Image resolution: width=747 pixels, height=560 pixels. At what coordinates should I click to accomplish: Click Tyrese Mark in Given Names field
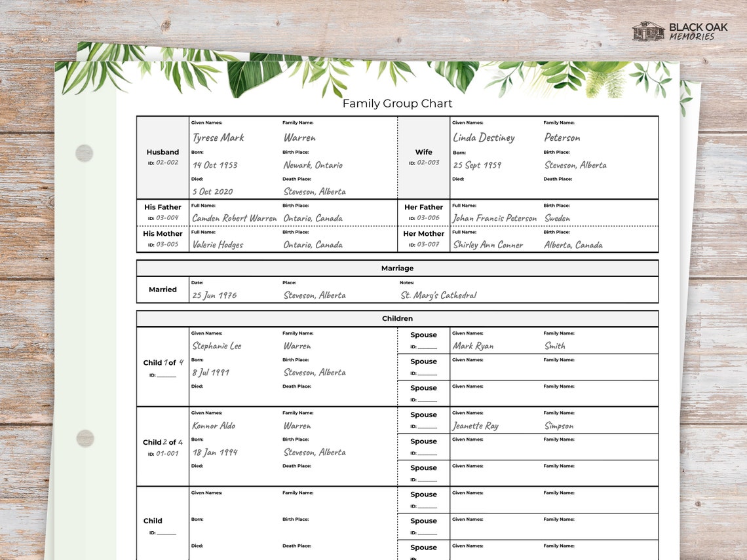click(x=217, y=138)
